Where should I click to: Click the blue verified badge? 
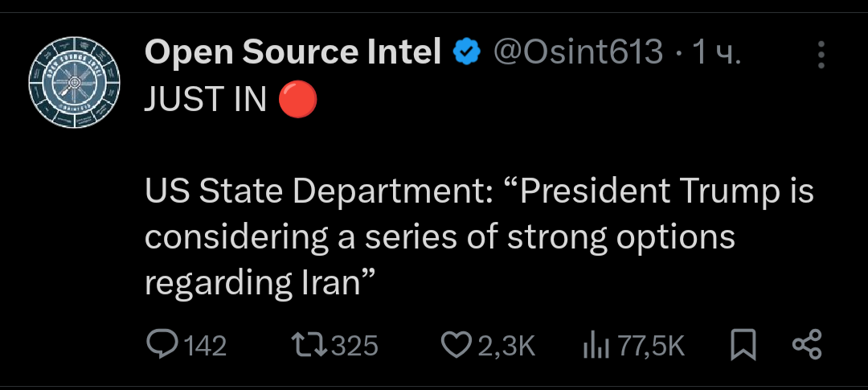tap(467, 53)
